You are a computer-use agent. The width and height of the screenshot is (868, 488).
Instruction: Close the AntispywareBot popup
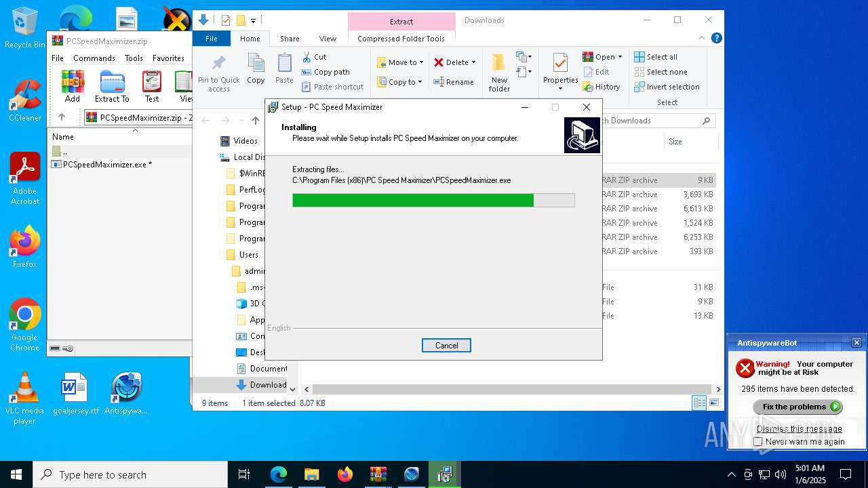(856, 343)
